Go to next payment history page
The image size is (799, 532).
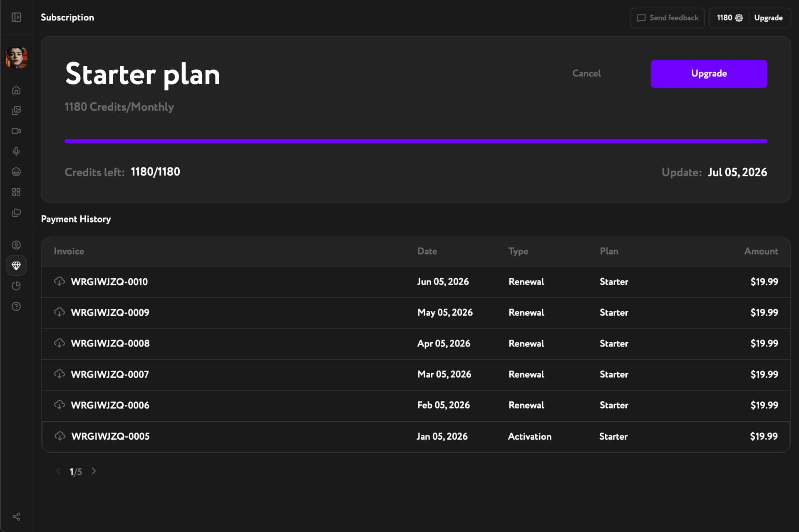click(94, 471)
